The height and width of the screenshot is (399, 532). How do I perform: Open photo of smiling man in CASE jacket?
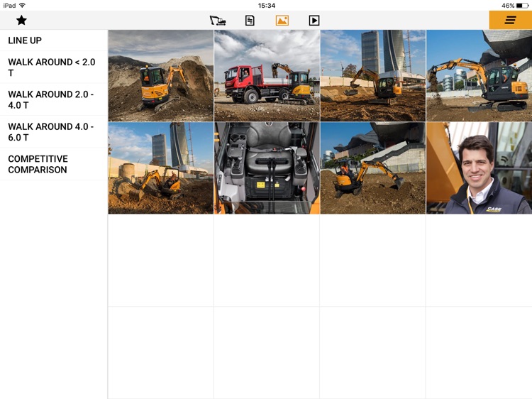(479, 168)
